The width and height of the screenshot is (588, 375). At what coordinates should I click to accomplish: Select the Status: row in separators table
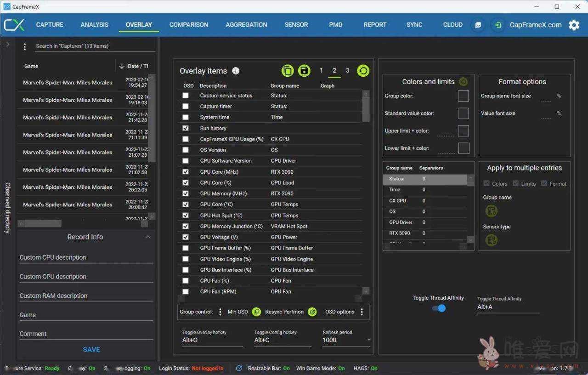tap(425, 179)
